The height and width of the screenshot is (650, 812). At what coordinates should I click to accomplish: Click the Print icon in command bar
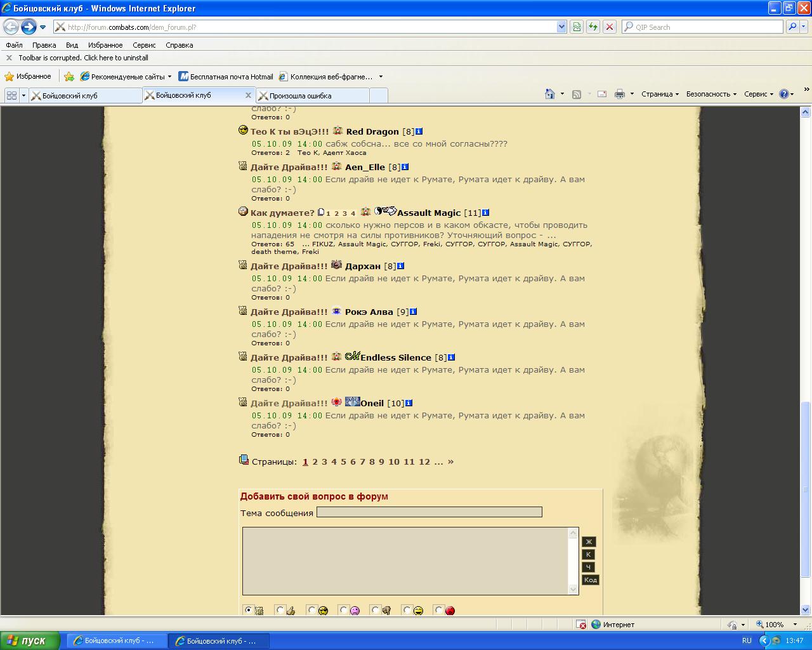tap(620, 94)
